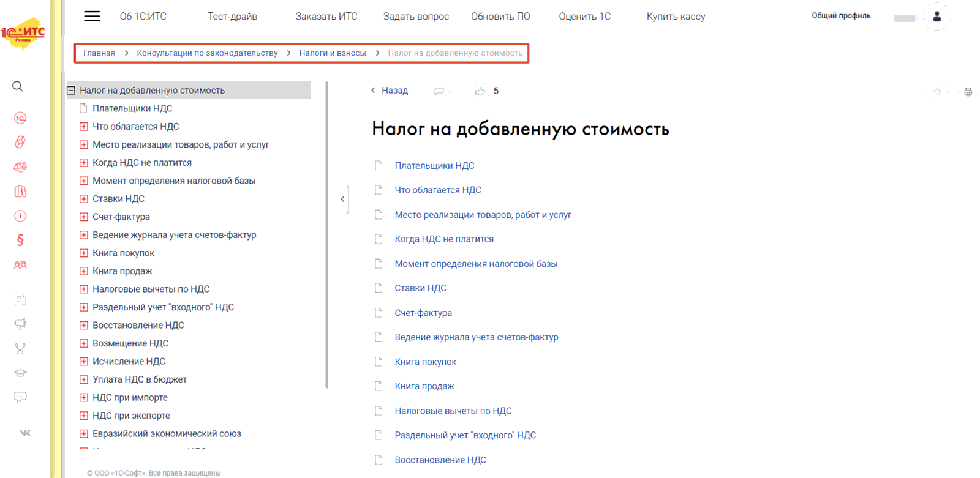Select Евразийский экономический союз in tree
Viewport: 980px width, 478px height.
(x=167, y=434)
